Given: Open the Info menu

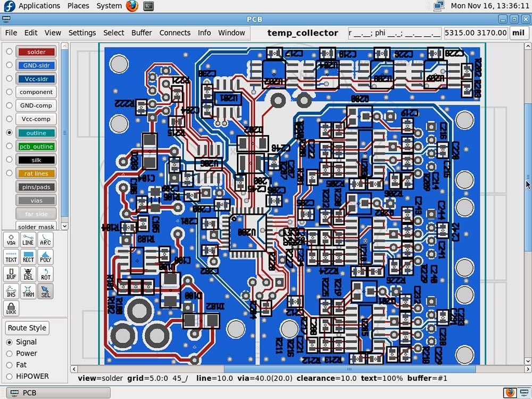Looking at the screenshot, I should click(x=204, y=33).
